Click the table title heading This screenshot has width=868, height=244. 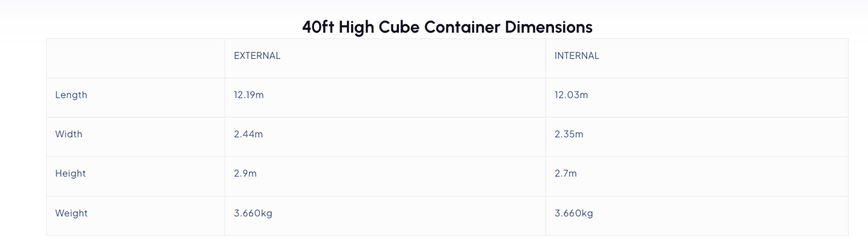click(x=447, y=27)
